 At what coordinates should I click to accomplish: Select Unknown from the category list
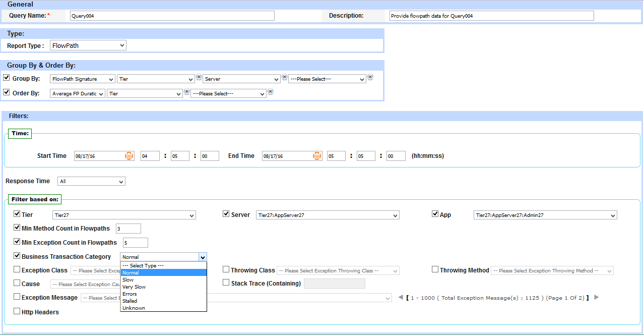[163, 308]
